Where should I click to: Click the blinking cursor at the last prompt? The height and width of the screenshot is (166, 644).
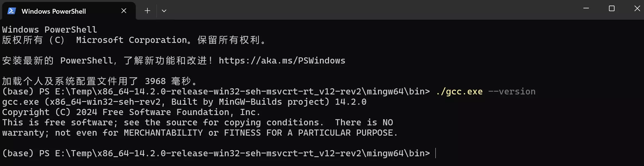pos(435,153)
